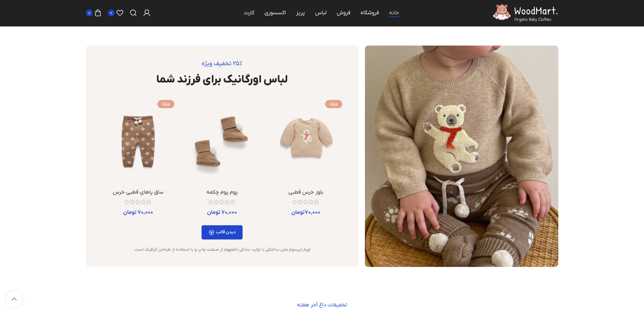
Task: Click the دیدن قالب button
Action: coord(222,232)
